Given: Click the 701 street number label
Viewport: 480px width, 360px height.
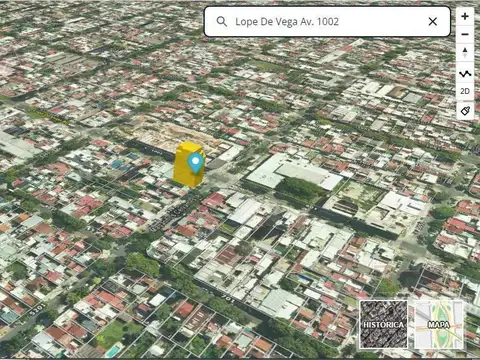Looking at the screenshot, I should [228, 299].
